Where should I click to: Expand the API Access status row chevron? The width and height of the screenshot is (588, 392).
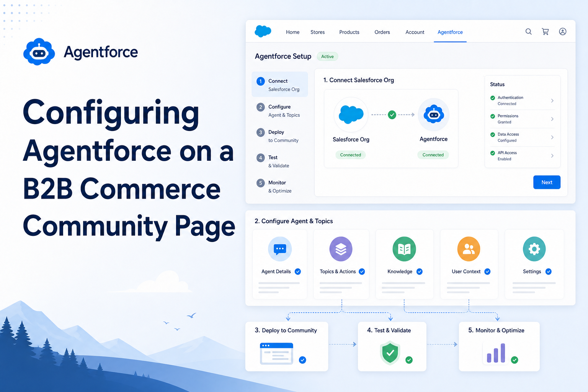click(552, 156)
